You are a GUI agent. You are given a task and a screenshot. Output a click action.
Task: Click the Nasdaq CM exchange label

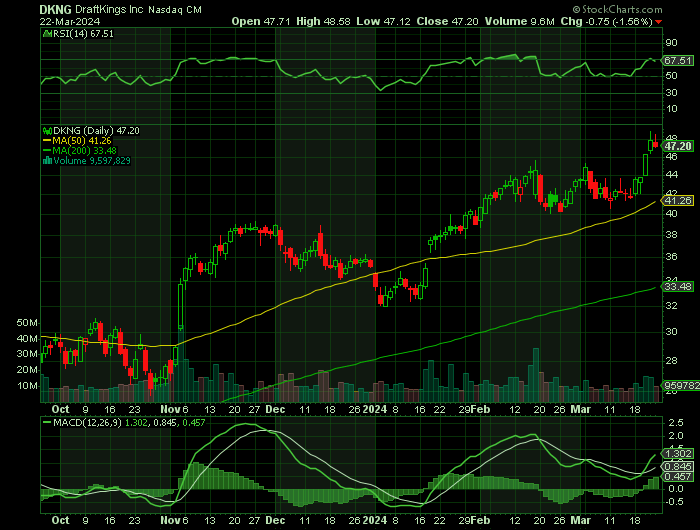click(175, 10)
